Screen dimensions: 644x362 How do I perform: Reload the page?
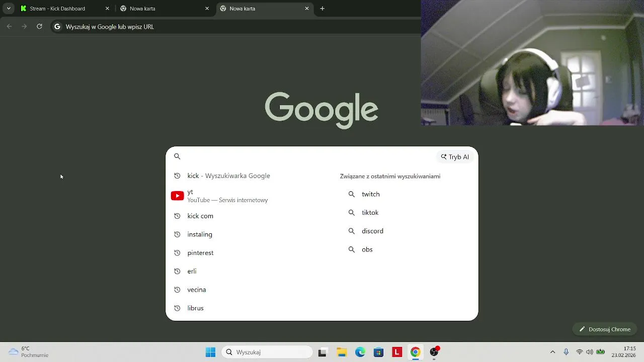tap(39, 27)
